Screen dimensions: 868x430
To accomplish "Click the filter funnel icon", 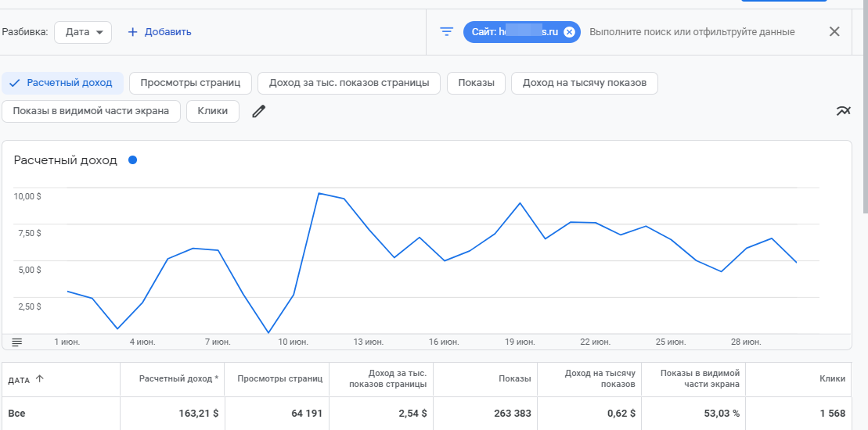I will click(x=446, y=32).
